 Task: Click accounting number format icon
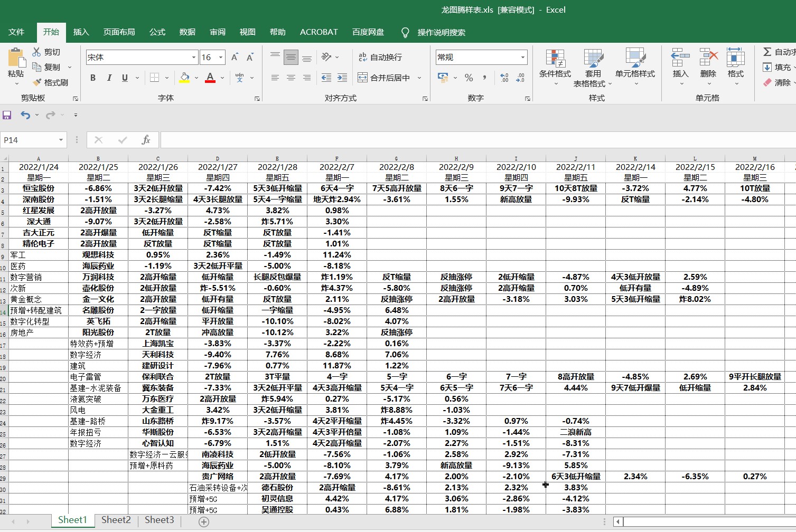[x=443, y=78]
